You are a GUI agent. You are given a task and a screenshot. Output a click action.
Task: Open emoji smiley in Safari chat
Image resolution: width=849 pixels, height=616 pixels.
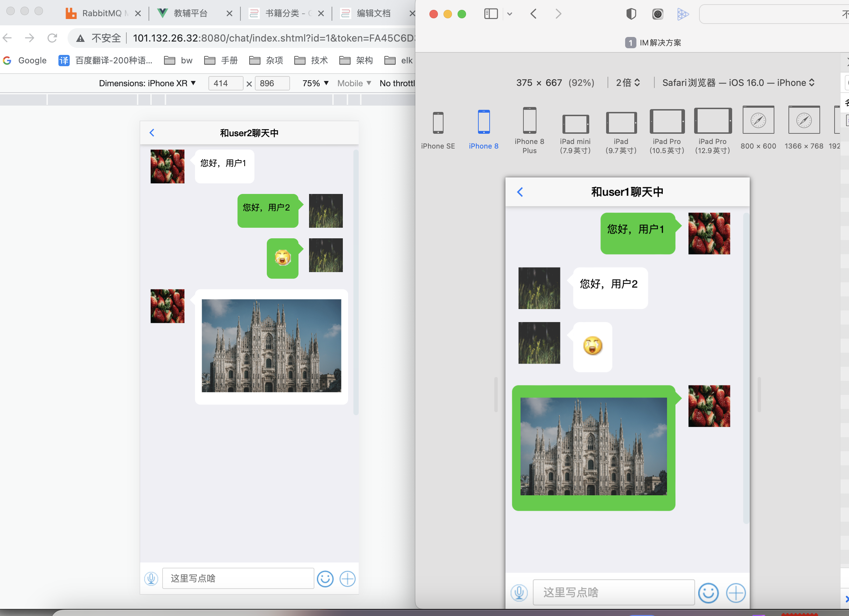(x=708, y=593)
